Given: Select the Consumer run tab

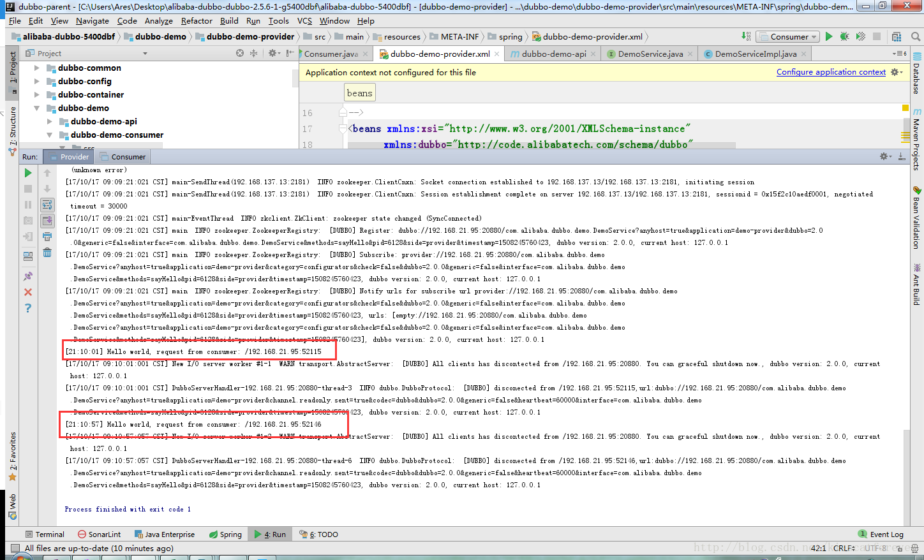Looking at the screenshot, I should pyautogui.click(x=123, y=156).
